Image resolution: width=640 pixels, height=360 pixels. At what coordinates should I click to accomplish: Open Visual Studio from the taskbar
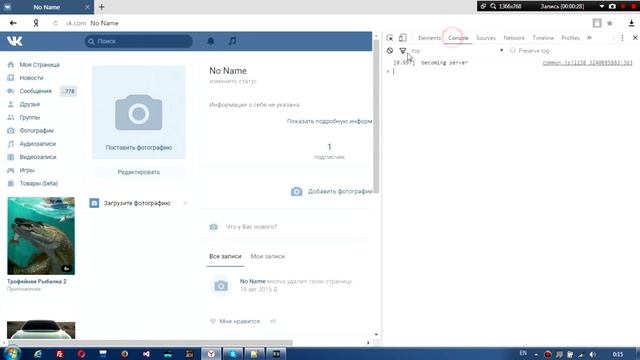click(x=146, y=354)
